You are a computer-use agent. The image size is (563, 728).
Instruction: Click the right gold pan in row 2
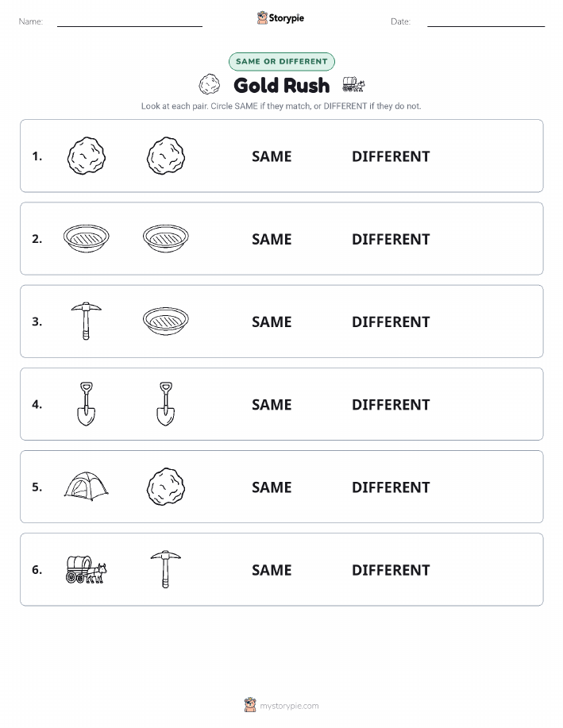[166, 239]
